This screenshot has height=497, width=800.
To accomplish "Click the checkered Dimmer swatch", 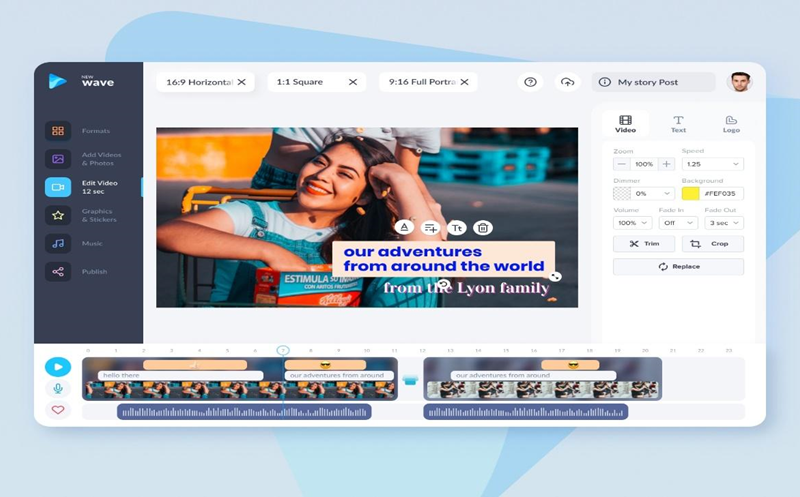I will point(621,193).
